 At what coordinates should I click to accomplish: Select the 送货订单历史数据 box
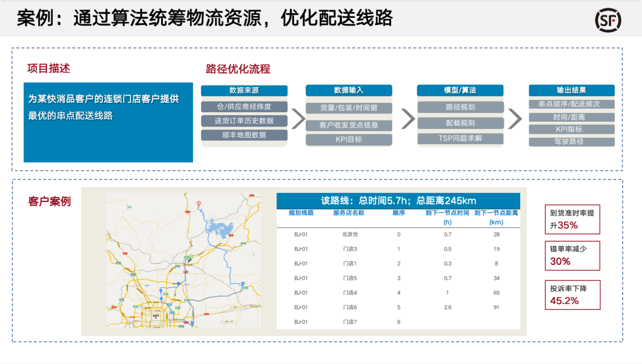coord(244,121)
